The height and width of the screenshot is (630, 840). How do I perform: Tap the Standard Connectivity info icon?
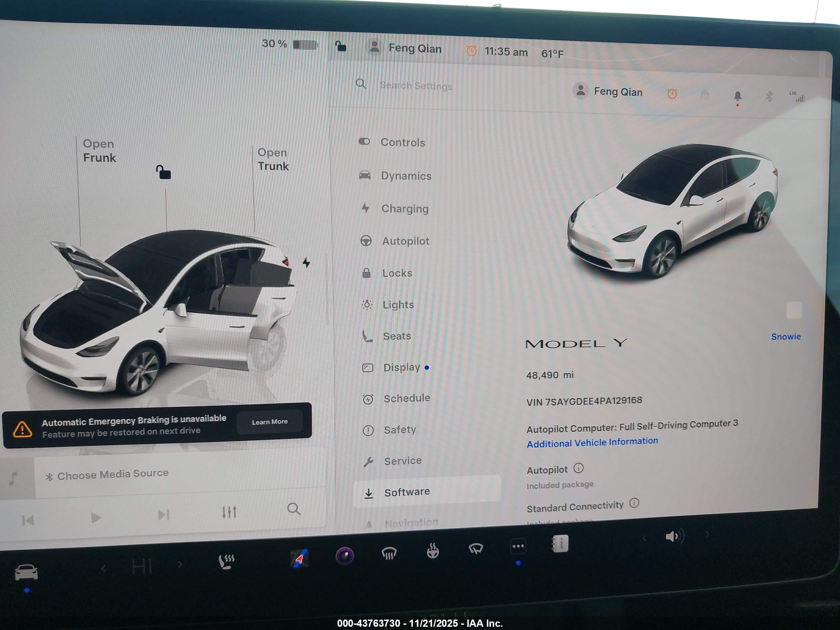pyautogui.click(x=634, y=503)
